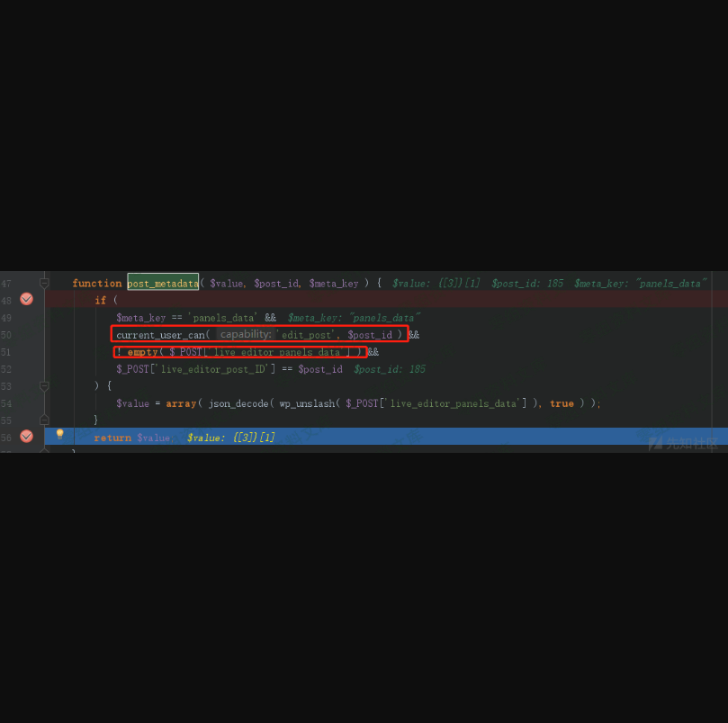Place cursor on current_user_can call
This screenshot has width=728, height=723.
click(x=160, y=335)
